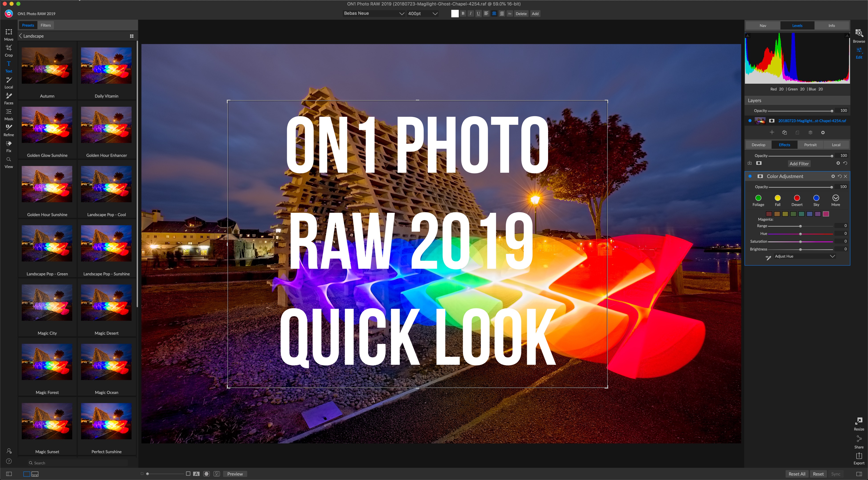868x480 pixels.
Task: Switch presets to grid view icon
Action: 132,36
